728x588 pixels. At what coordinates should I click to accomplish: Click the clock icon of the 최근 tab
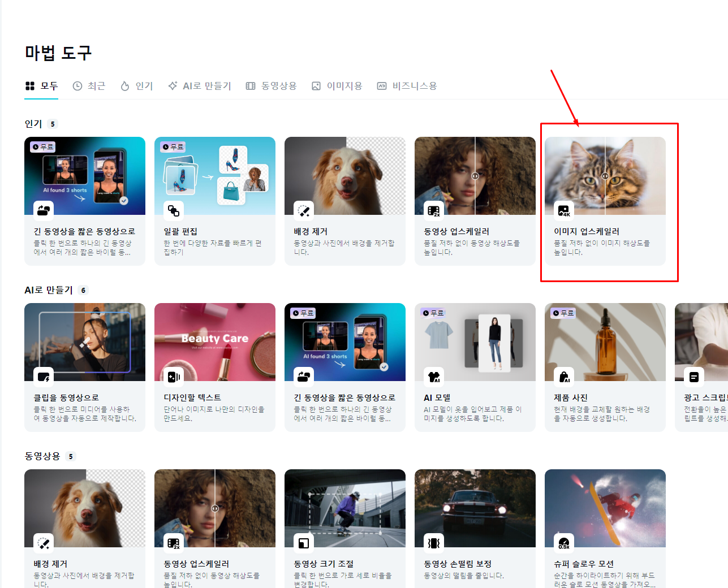pos(77,86)
